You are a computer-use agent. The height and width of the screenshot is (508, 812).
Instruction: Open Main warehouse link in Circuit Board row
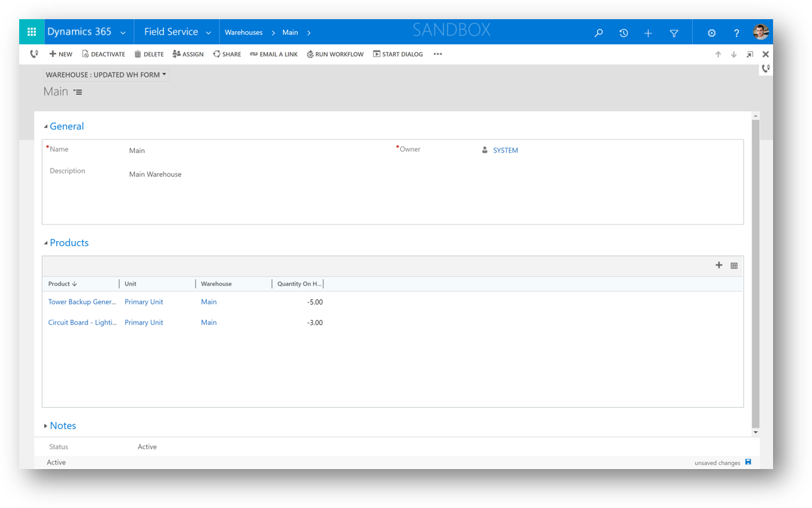tap(209, 322)
